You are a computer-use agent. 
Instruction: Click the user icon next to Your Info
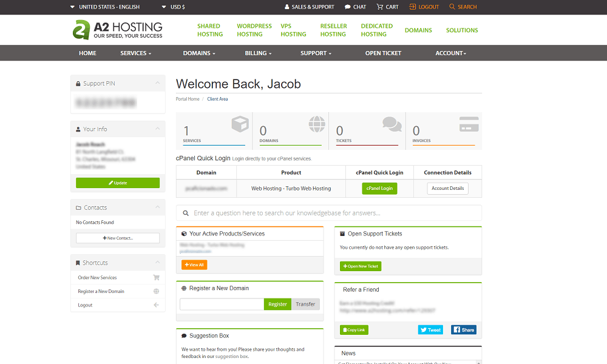pos(78,129)
